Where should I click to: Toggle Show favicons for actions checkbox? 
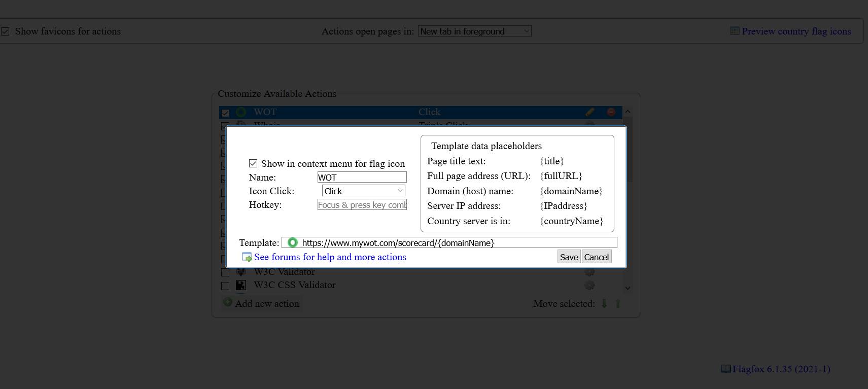(x=5, y=31)
